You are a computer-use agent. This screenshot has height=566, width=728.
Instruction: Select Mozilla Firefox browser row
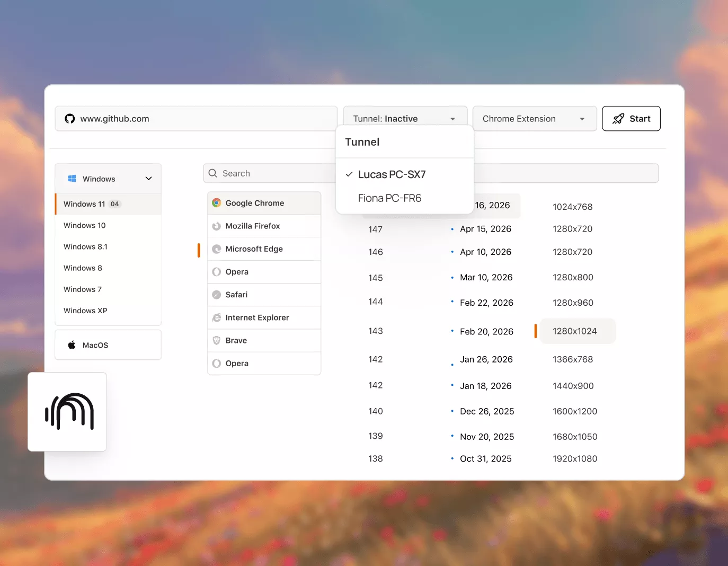pyautogui.click(x=264, y=226)
